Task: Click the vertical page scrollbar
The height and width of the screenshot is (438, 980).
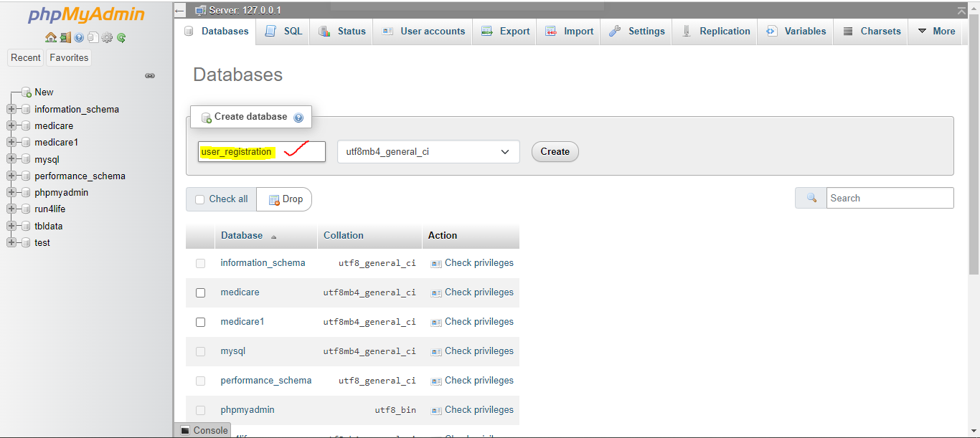Action: tap(974, 143)
